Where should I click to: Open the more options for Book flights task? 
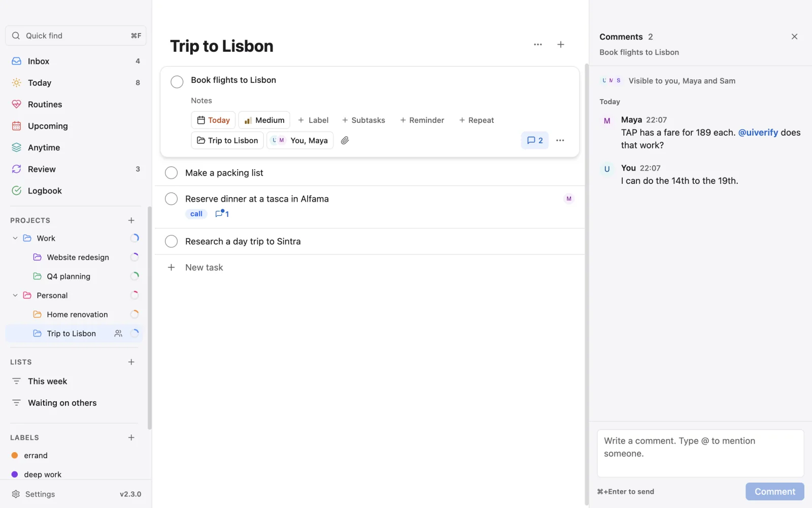(x=560, y=140)
